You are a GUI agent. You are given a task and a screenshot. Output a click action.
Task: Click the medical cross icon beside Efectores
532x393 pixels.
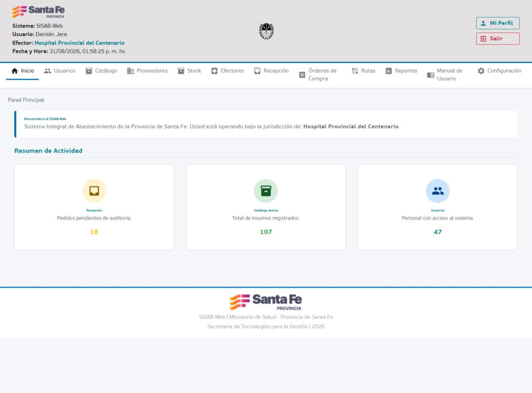point(215,71)
